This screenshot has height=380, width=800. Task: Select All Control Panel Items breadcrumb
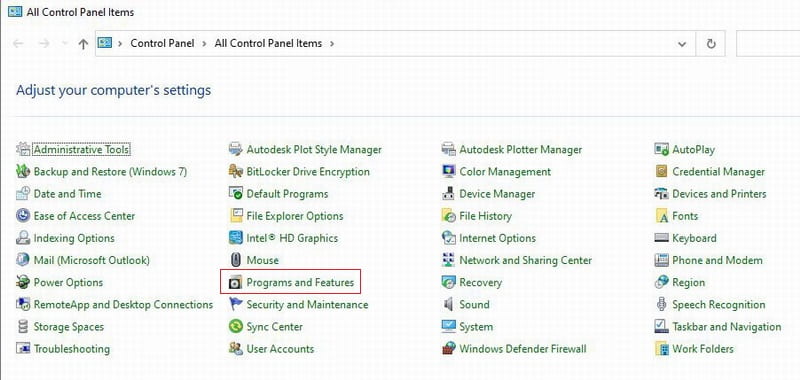[268, 43]
